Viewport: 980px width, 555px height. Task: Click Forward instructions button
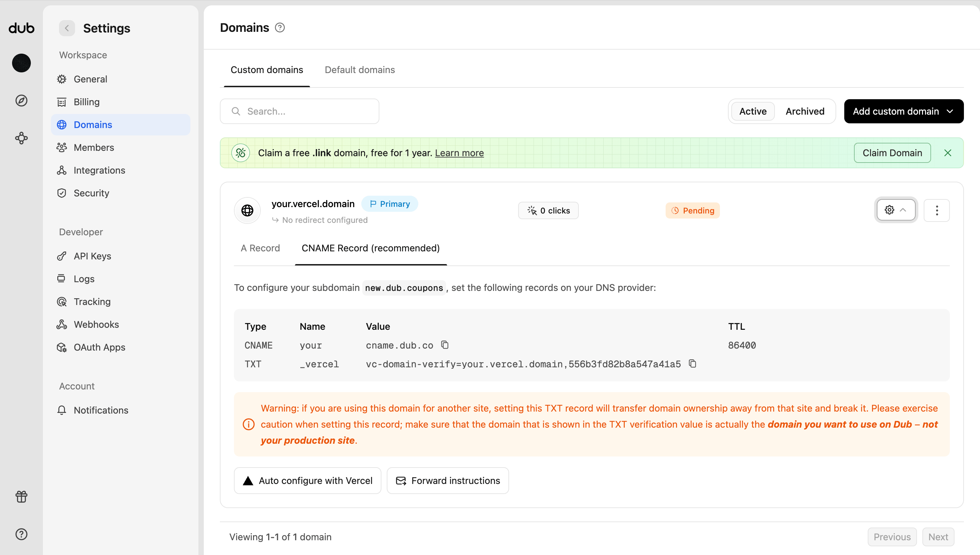tap(447, 481)
